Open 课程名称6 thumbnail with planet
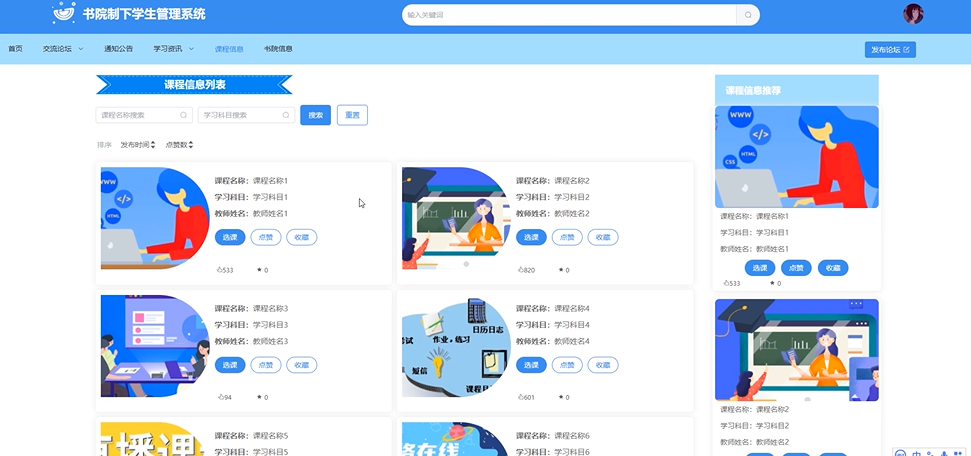Viewport: 971px width, 456px height. [456, 439]
